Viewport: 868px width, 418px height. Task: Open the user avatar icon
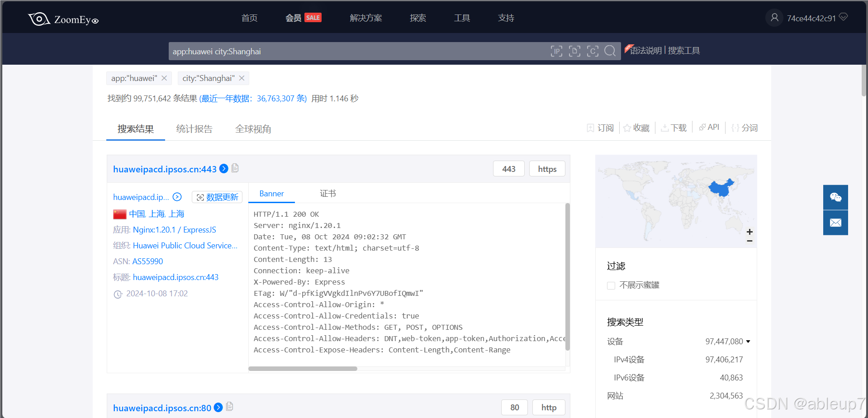click(774, 18)
